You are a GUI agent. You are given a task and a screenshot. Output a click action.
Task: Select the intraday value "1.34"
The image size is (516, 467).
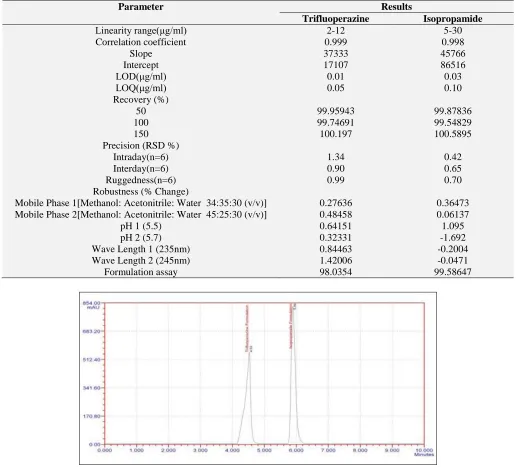coord(336,157)
